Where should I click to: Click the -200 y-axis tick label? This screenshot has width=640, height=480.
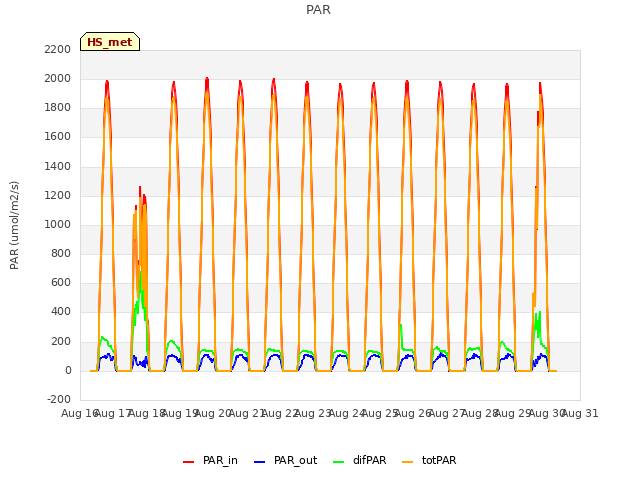pyautogui.click(x=59, y=399)
